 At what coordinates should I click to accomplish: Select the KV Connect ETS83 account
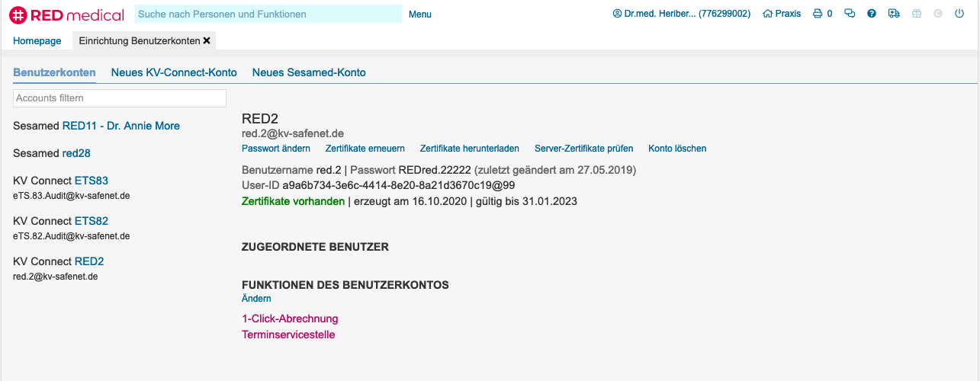pyautogui.click(x=91, y=181)
